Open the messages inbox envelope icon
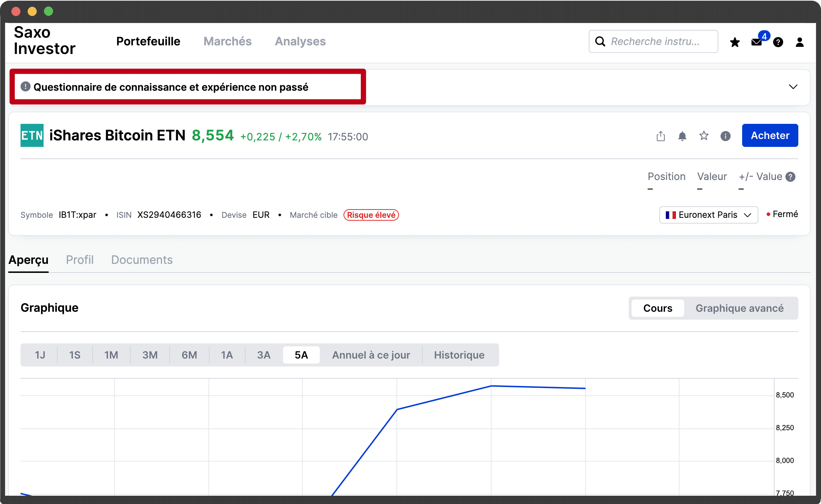This screenshot has width=821, height=504. click(757, 42)
